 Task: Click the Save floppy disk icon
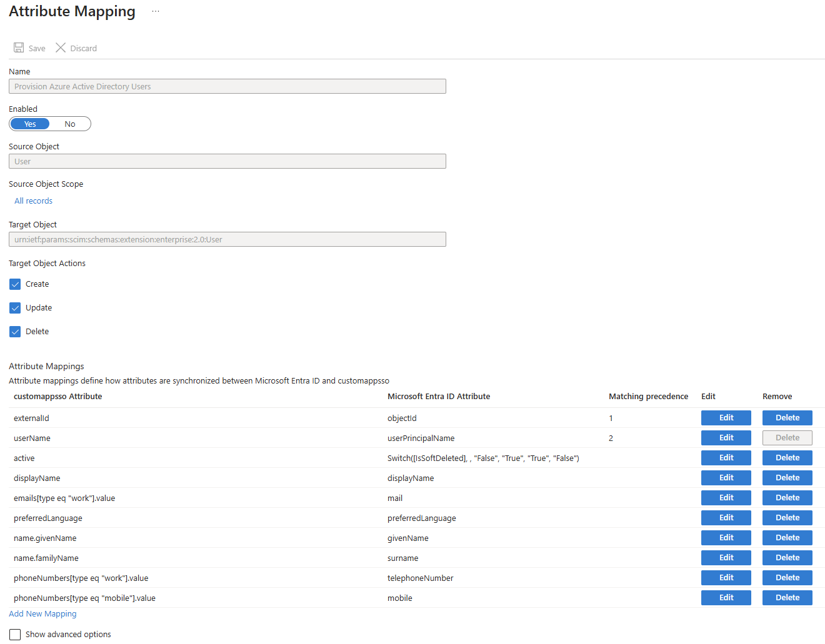(x=19, y=48)
